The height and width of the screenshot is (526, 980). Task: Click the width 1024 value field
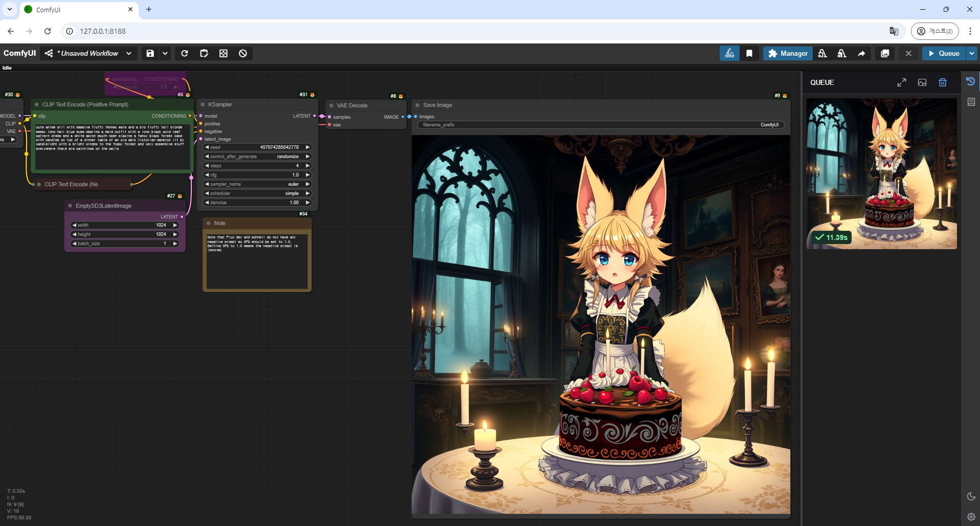(125, 225)
